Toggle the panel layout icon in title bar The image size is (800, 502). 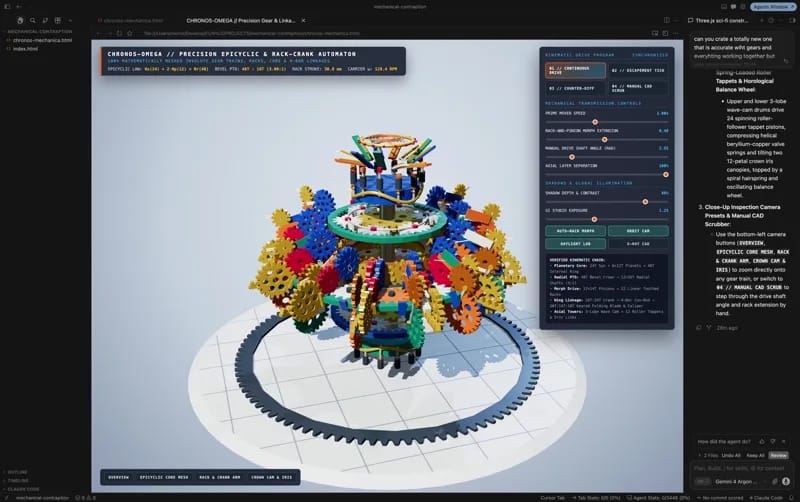point(724,7)
